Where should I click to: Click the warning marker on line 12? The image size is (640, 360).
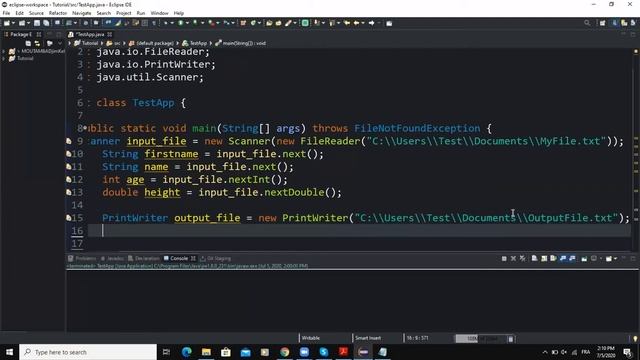[69, 180]
